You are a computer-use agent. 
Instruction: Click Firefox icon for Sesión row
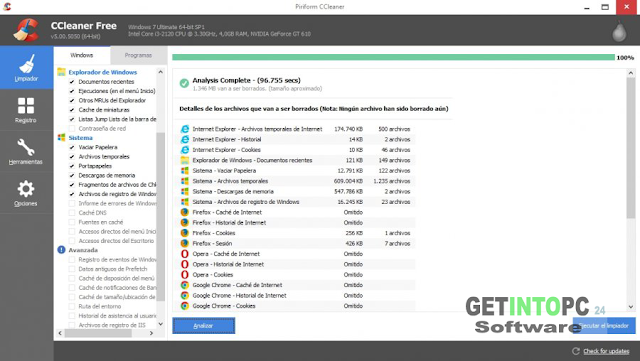(185, 243)
